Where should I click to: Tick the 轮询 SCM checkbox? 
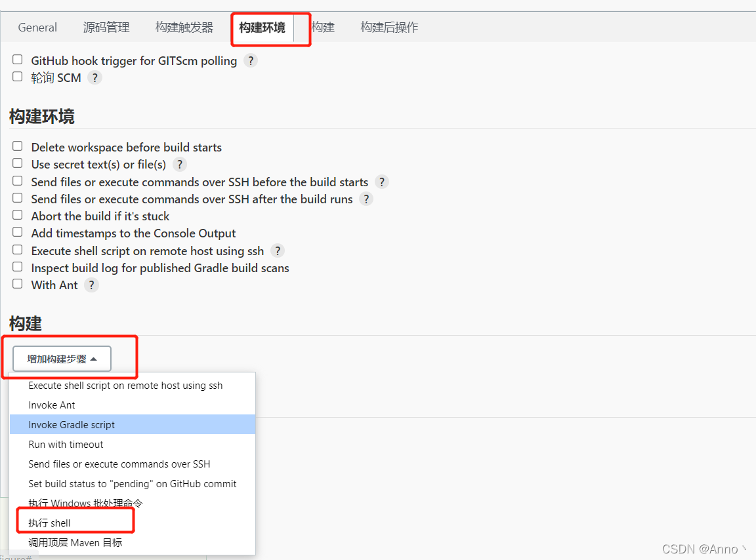pos(17,77)
